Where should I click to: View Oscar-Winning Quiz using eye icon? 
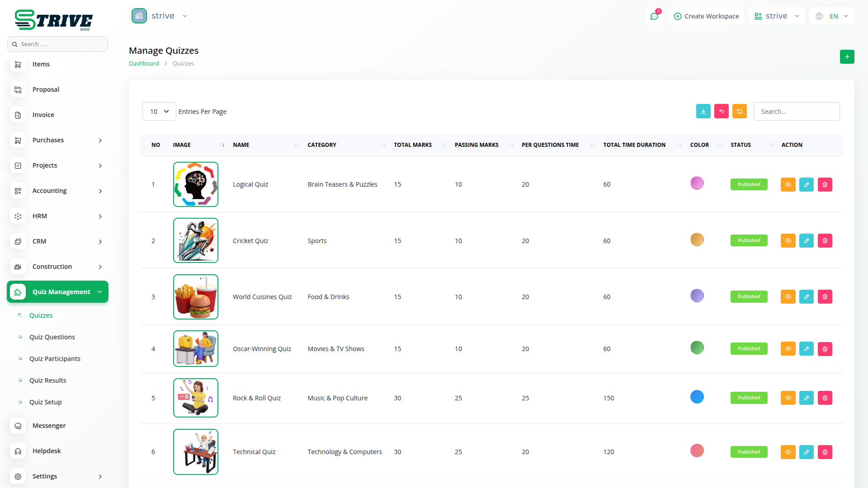788,349
